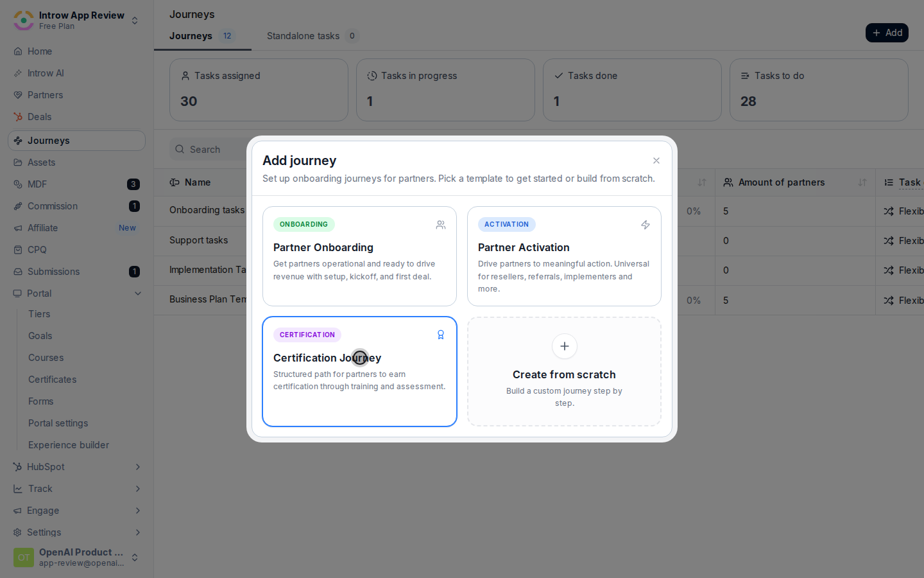
Task: Open Experience builder under Portal
Action: point(69,445)
